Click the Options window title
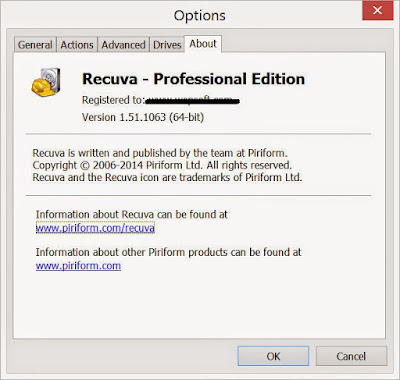Viewport: 400px width, 380px height. 200,16
